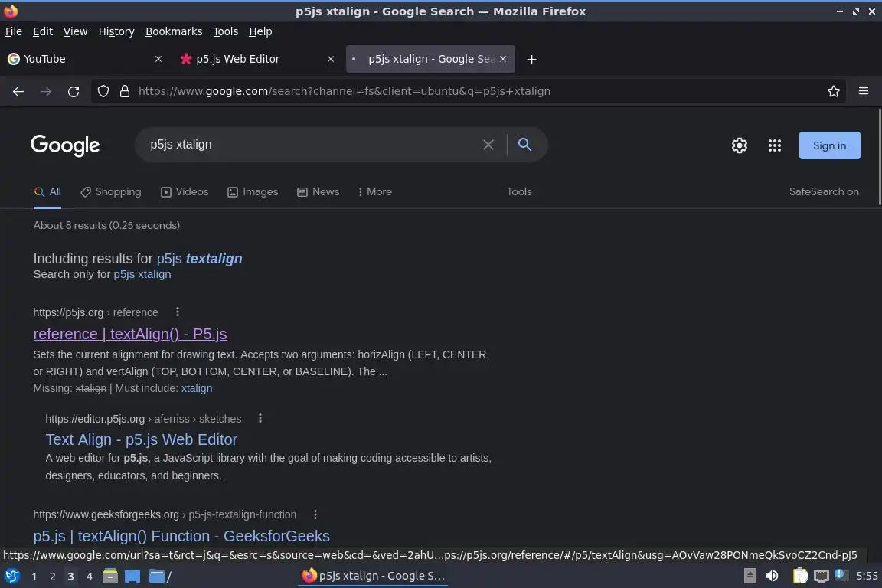Search only for p5js xtalign
The width and height of the screenshot is (882, 588).
(142, 275)
